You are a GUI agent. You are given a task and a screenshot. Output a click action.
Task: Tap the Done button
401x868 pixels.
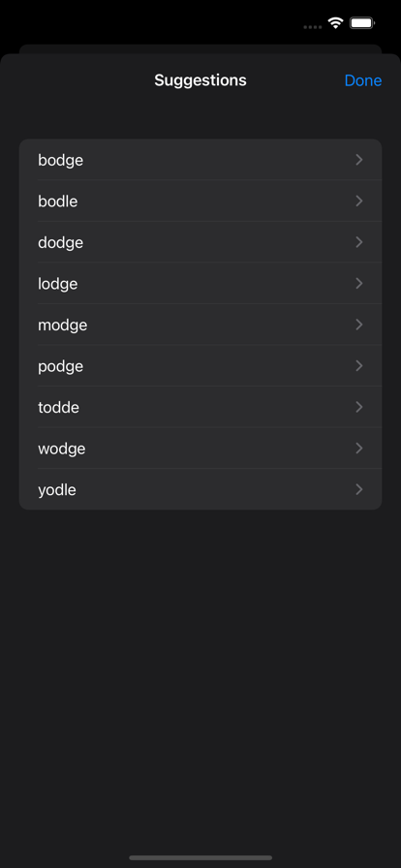(363, 80)
